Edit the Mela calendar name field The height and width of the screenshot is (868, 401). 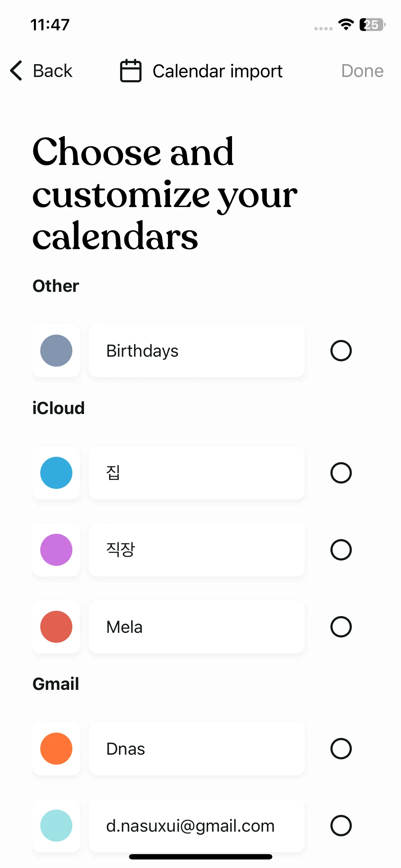pos(196,627)
